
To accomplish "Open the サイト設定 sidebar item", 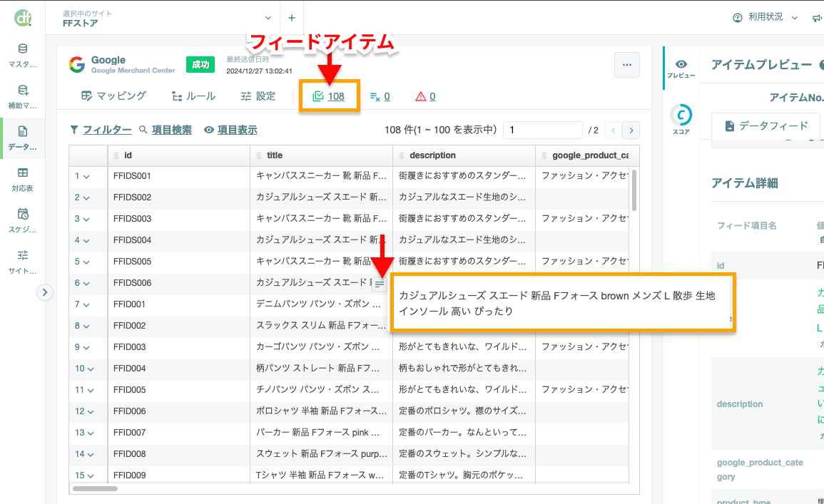I will coord(23,262).
